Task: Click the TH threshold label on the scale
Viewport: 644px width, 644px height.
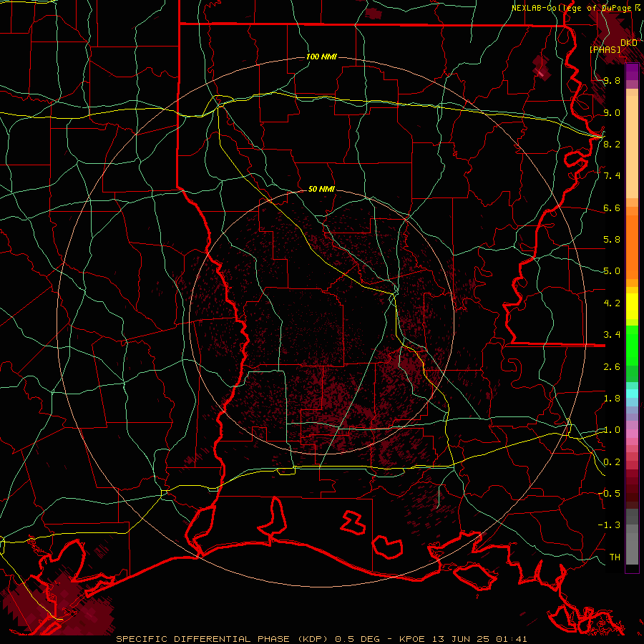Action: click(615, 557)
